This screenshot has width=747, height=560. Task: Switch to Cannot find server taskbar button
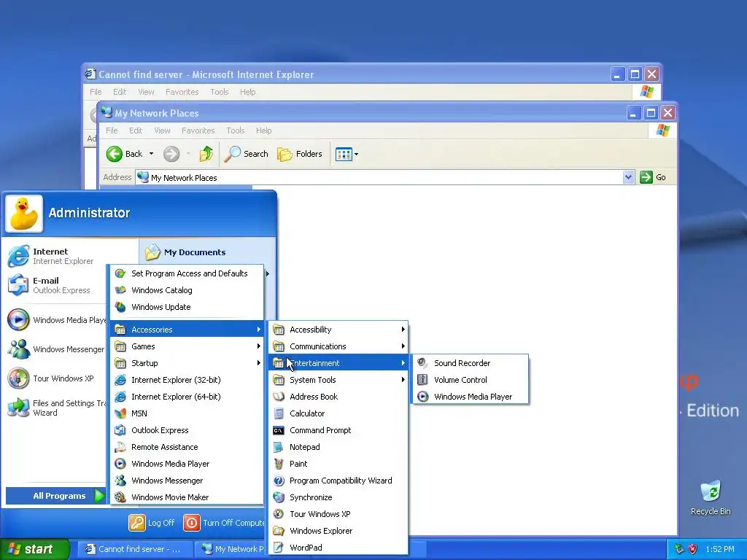point(135,549)
